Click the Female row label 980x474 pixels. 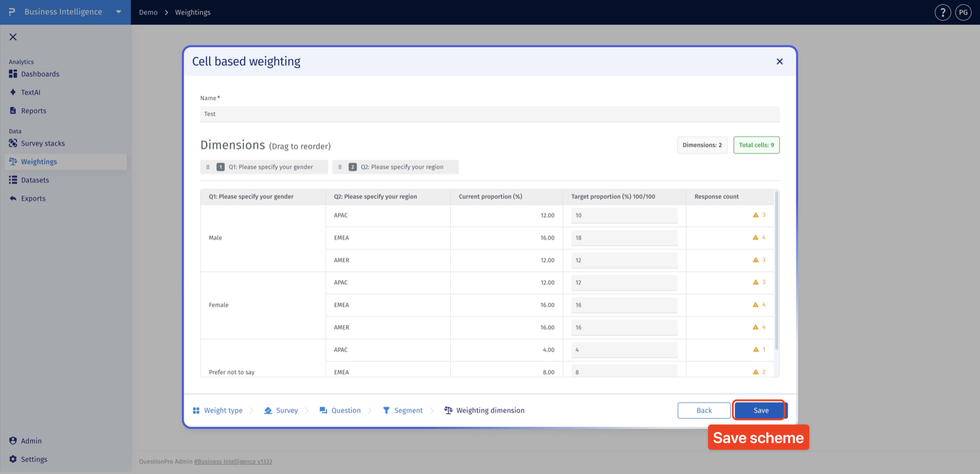[x=219, y=305]
